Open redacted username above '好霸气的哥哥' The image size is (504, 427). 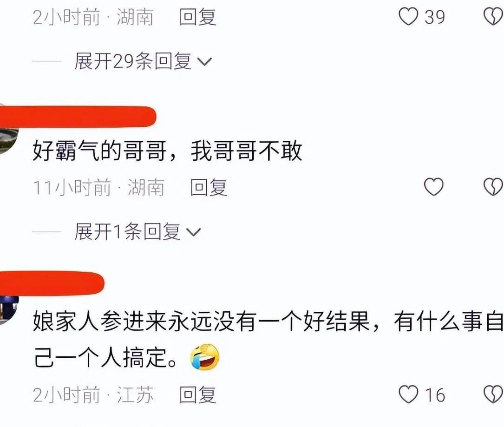78,117
